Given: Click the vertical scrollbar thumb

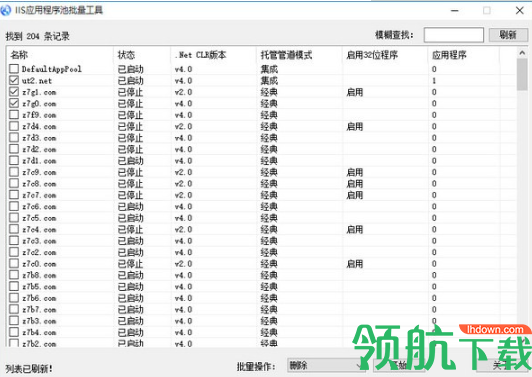Looking at the screenshot, I should tap(522, 74).
